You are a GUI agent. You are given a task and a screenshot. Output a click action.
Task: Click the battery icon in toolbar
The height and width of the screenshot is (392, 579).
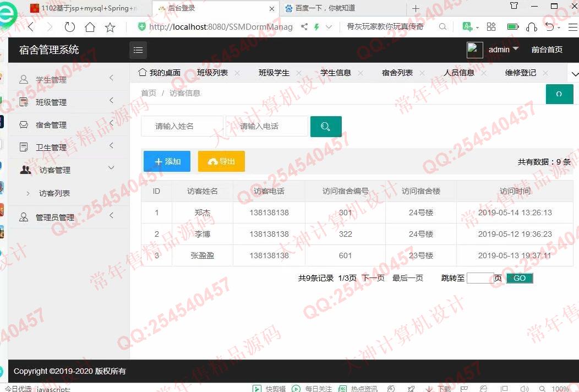[x=512, y=26]
